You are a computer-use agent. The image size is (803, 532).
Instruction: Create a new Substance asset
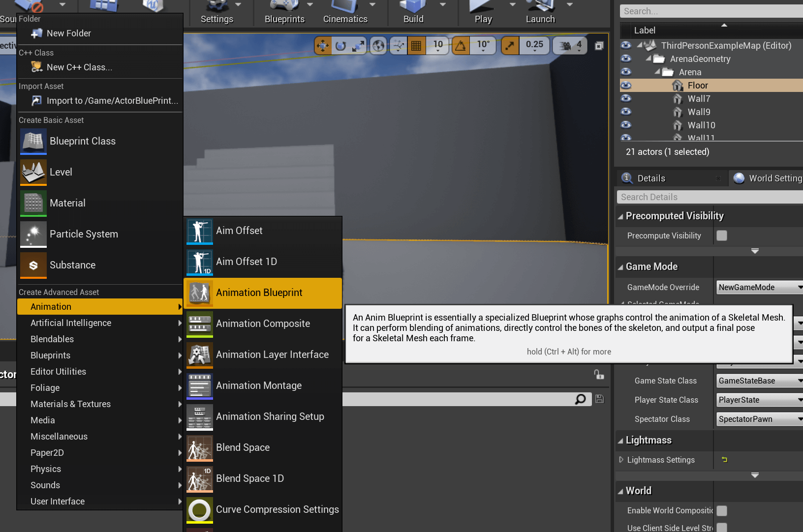pos(100,265)
